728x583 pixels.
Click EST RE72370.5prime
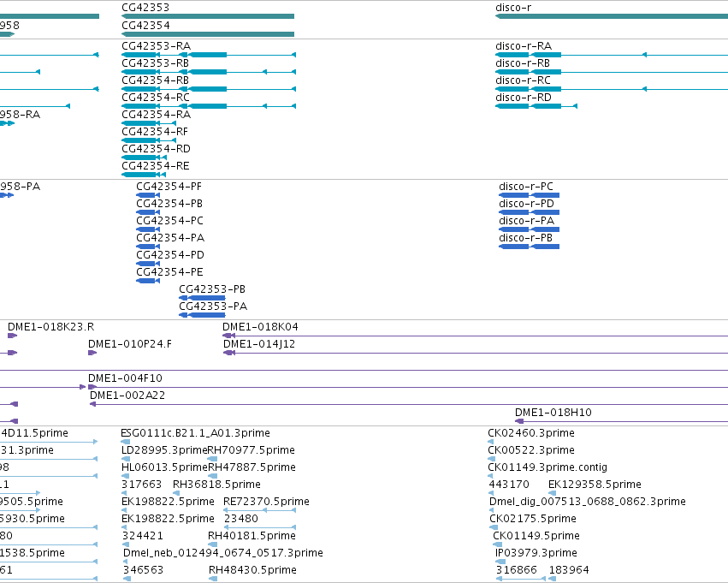click(267, 503)
